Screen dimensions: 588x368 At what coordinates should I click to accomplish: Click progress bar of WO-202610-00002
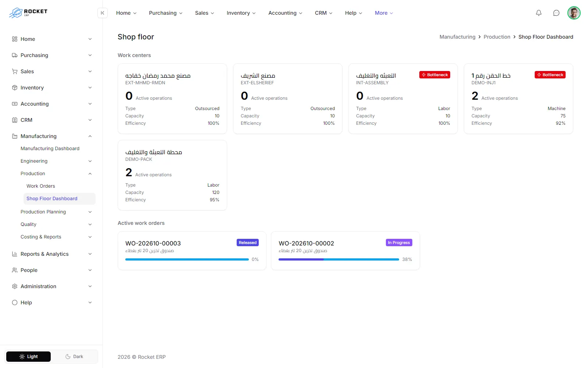[x=339, y=259]
